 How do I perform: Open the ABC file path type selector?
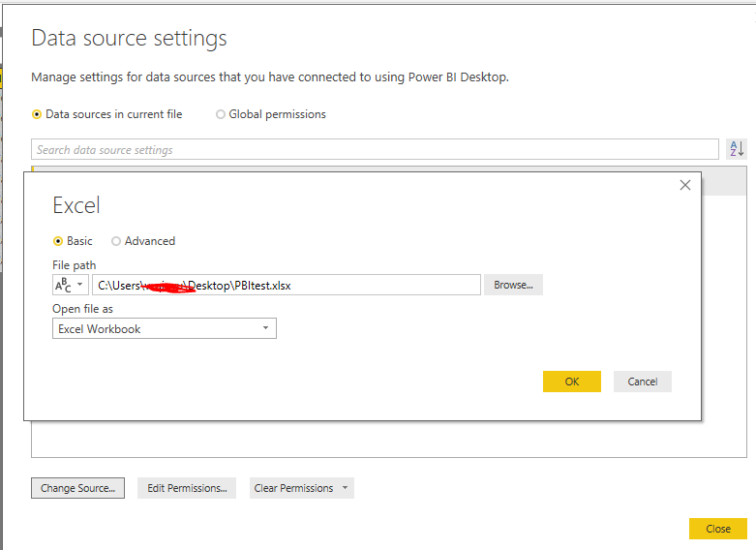(x=71, y=285)
